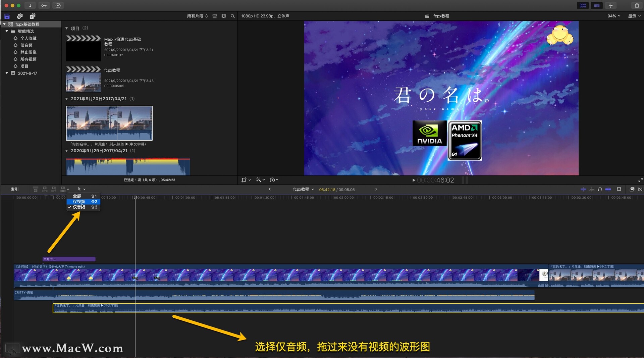Collapse the 2021年9月20日 clip group
644x358 pixels.
point(66,99)
